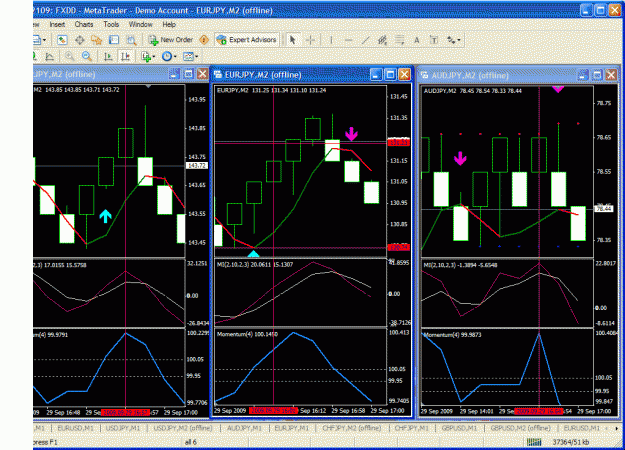This screenshot has width=625, height=450.
Task: Switch to line chart mode icon
Action: (50, 57)
